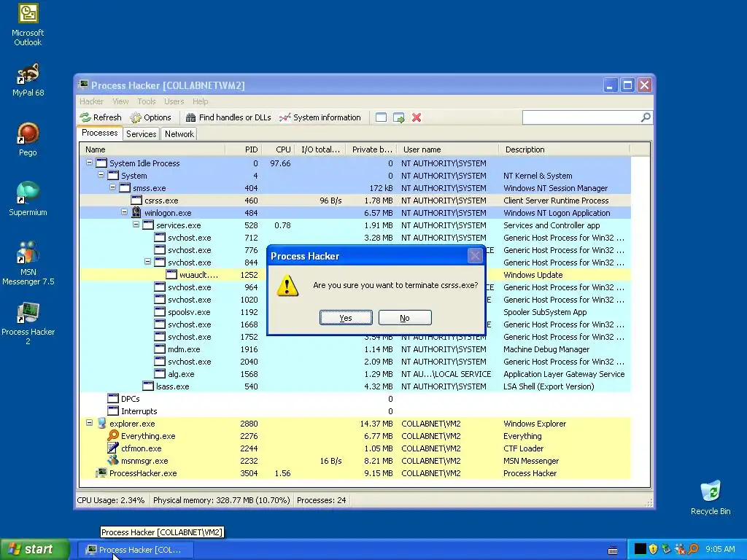Click the spoolsv.exe window icon

[160, 312]
